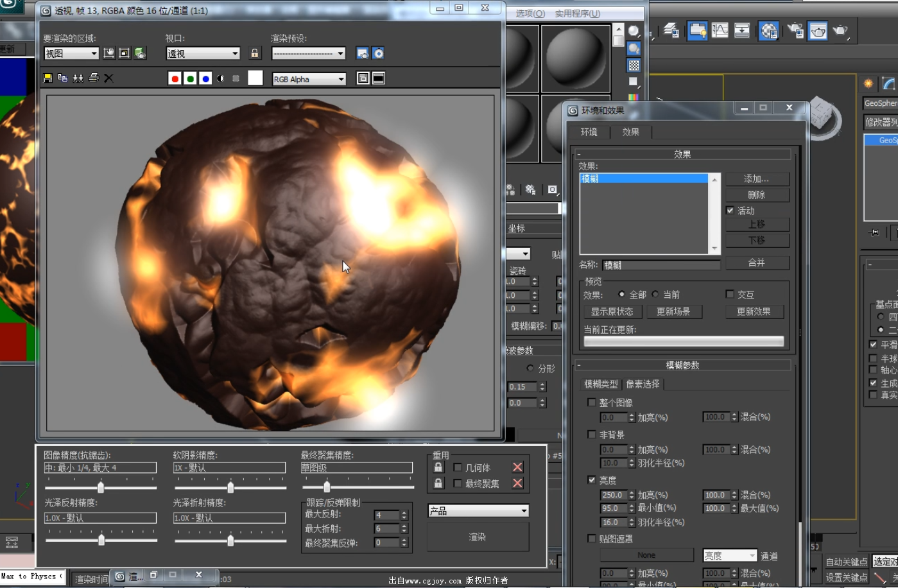Open render setup from the preset row
The width and height of the screenshot is (898, 588).
click(363, 53)
